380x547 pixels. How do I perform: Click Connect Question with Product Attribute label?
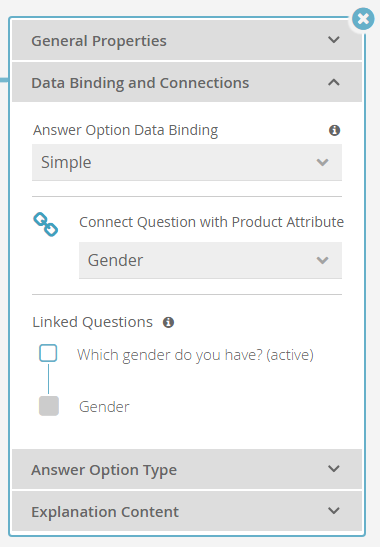[x=211, y=222]
